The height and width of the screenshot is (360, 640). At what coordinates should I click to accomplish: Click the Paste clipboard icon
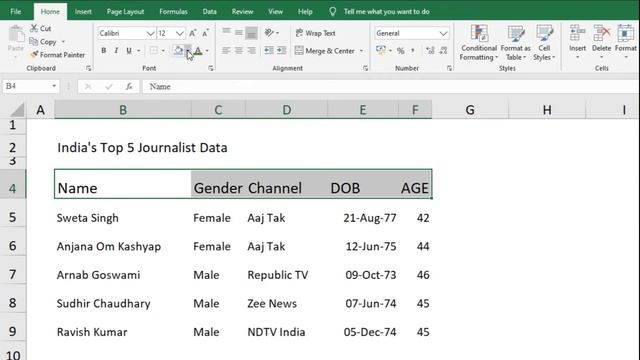click(16, 34)
